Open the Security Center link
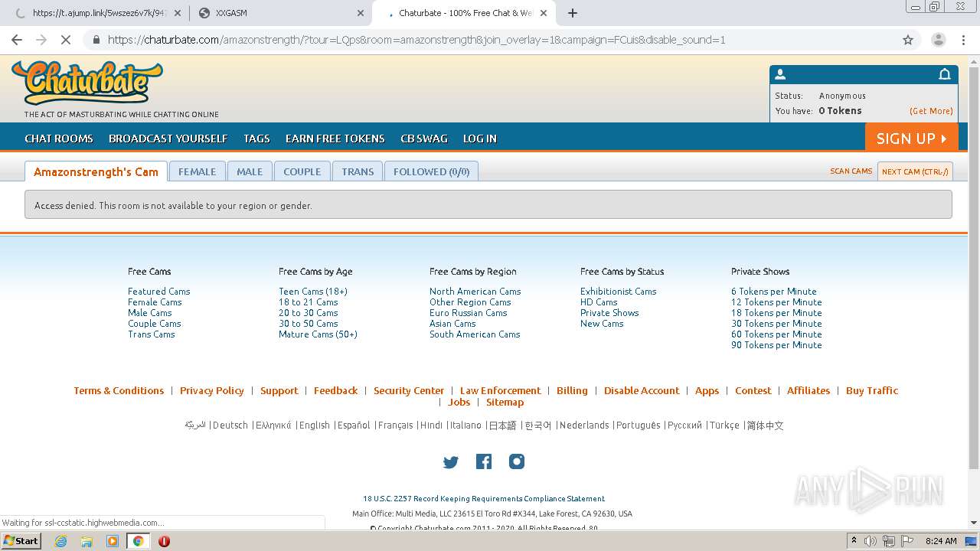This screenshot has height=551, width=980. click(x=409, y=390)
